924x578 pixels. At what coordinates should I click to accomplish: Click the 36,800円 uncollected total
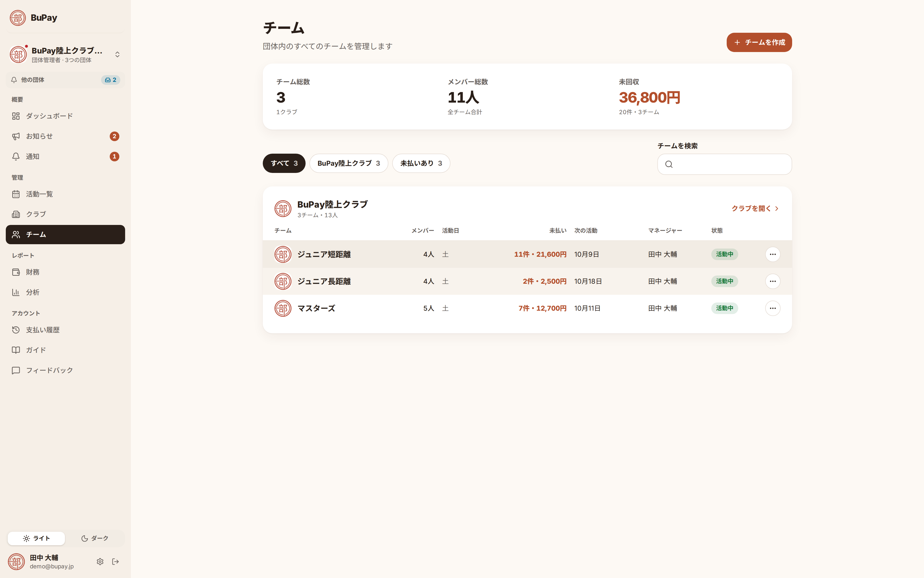pyautogui.click(x=649, y=98)
